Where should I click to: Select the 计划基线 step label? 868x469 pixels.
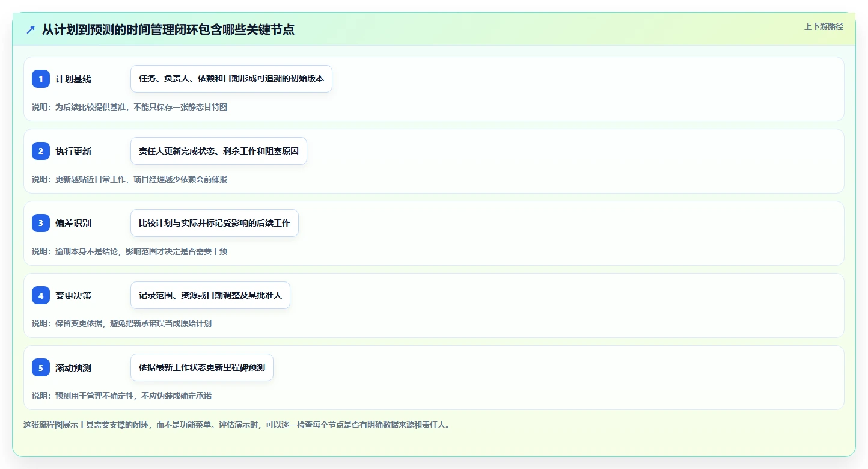(73, 79)
